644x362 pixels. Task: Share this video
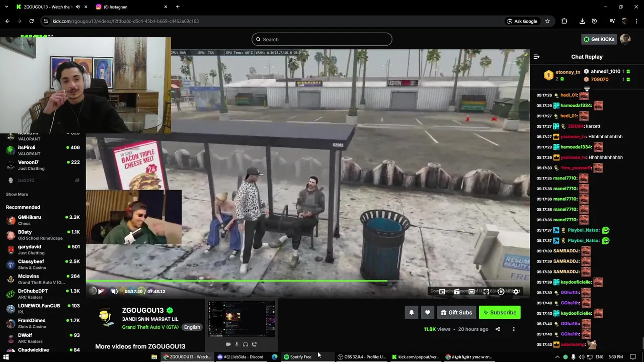(498, 329)
